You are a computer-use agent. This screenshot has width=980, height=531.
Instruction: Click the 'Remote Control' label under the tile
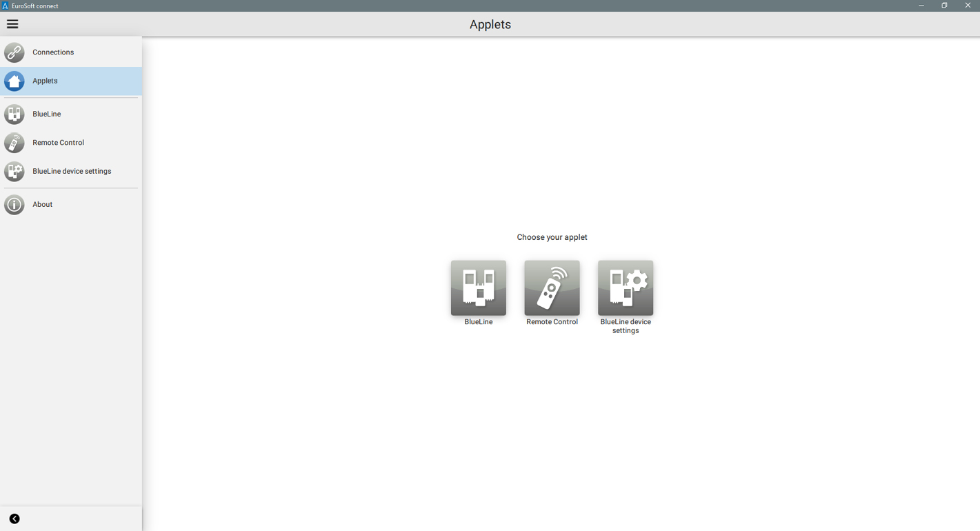[552, 322]
